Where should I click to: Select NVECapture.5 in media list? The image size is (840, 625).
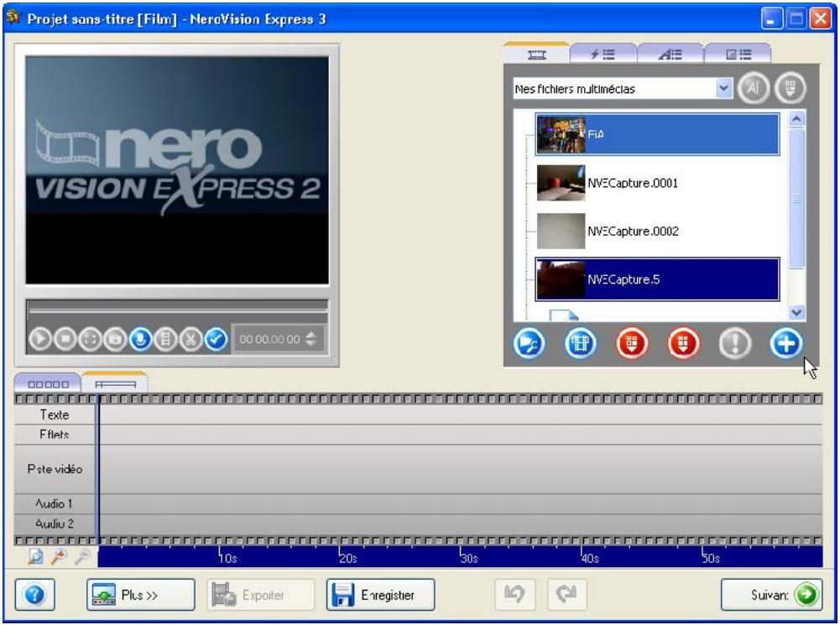(x=657, y=279)
